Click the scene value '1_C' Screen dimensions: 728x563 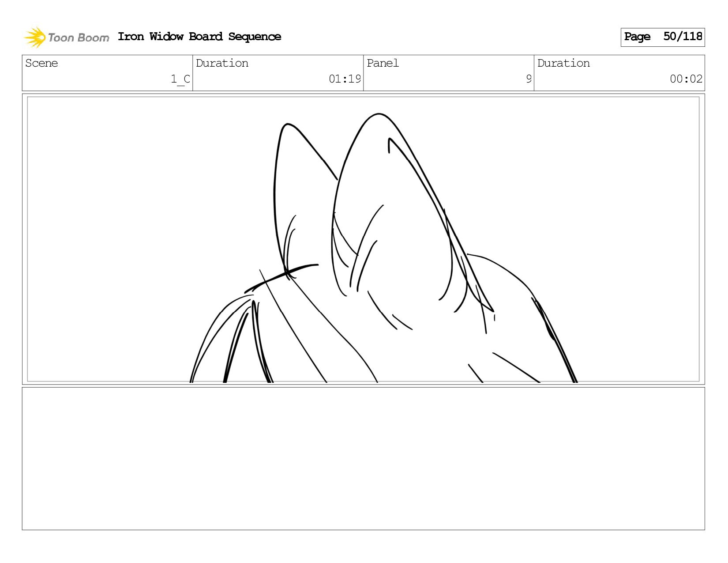(180, 79)
